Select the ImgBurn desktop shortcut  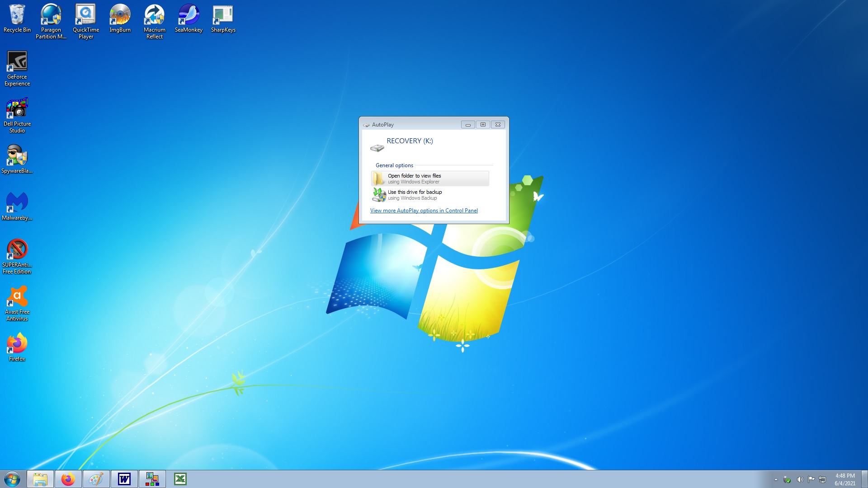point(120,19)
